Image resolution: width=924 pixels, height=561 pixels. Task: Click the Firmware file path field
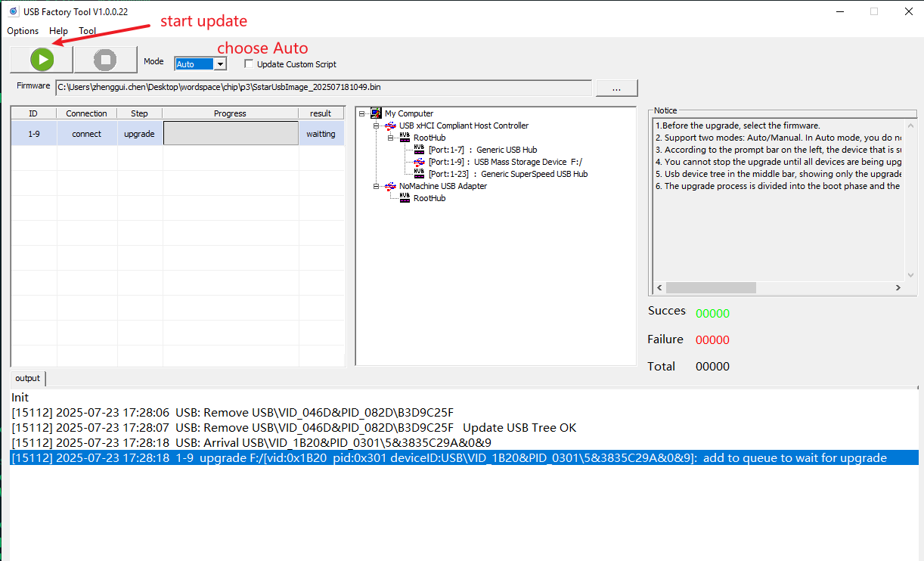tap(324, 88)
